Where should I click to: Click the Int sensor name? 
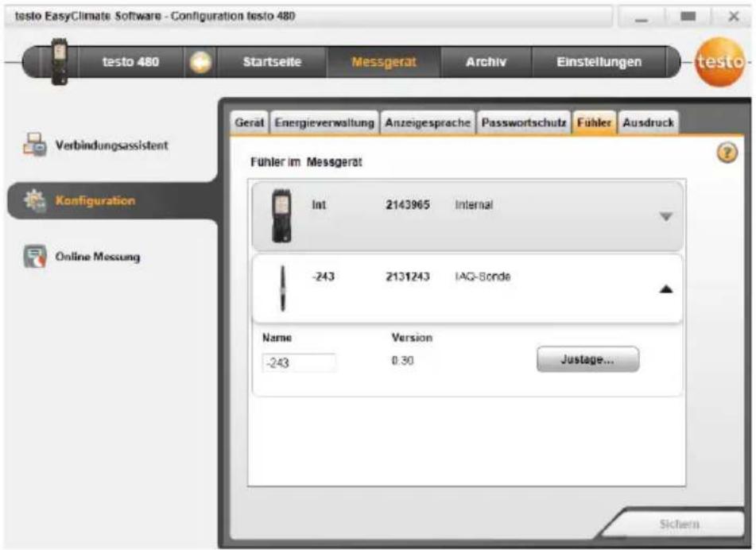[319, 205]
